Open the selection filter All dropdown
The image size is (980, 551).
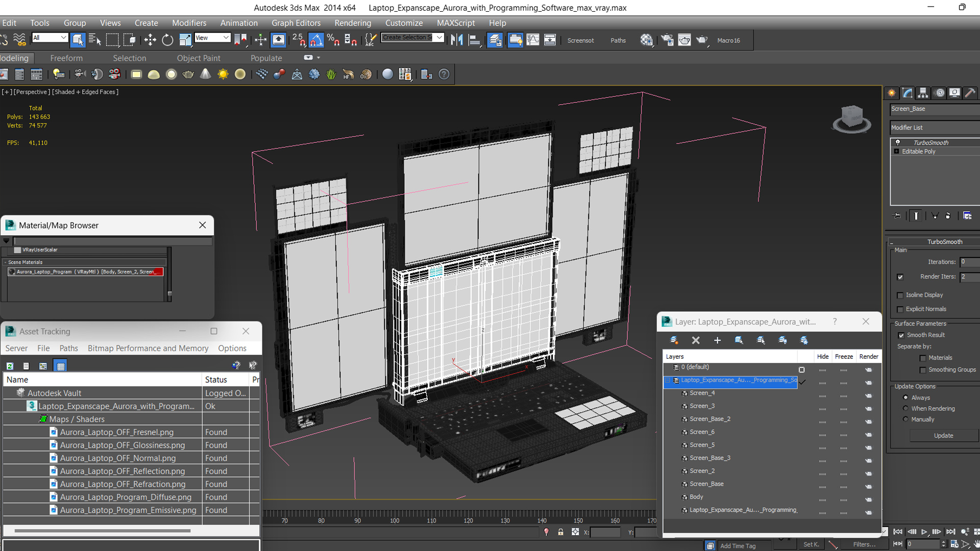(x=50, y=38)
